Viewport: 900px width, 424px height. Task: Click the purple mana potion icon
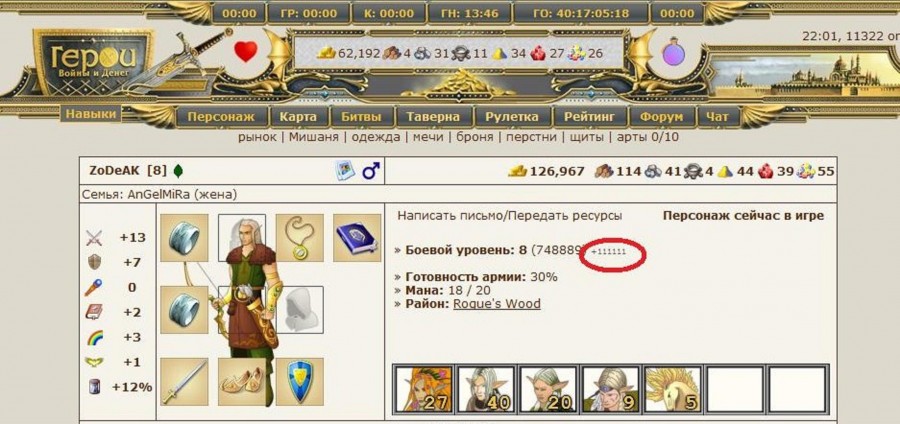674,53
